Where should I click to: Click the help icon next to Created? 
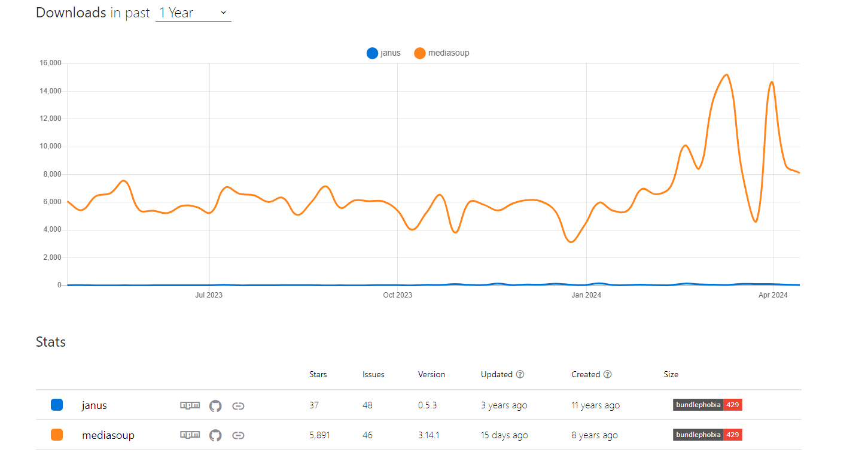tap(607, 374)
